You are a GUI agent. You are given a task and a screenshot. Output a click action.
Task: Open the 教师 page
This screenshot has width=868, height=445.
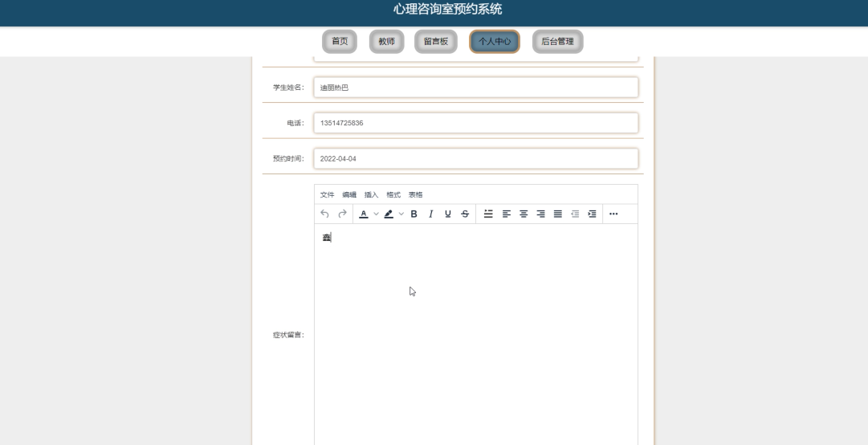[x=386, y=42]
